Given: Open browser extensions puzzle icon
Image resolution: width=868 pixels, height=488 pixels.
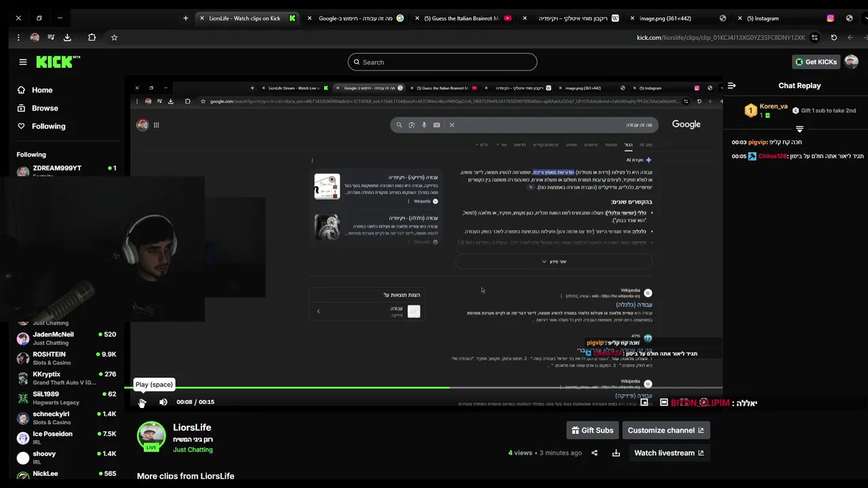Looking at the screenshot, I should (92, 37).
